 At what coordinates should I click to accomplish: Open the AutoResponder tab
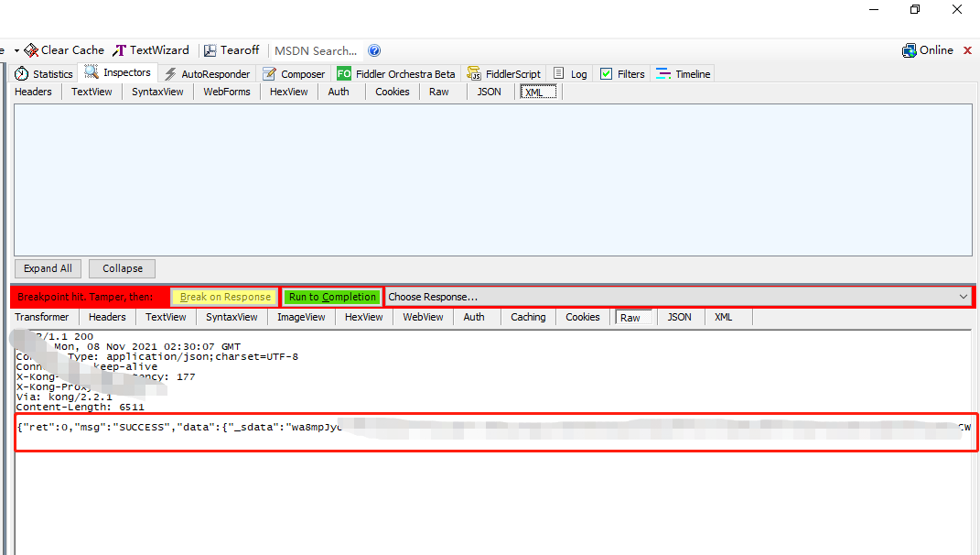coord(207,74)
